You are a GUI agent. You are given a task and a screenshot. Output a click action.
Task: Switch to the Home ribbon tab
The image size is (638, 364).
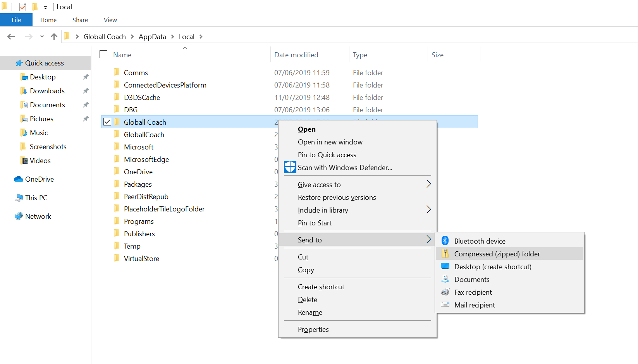coord(48,20)
